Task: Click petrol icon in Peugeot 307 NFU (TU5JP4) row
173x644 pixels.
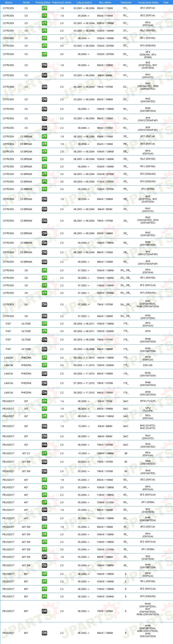Action: click(44, 409)
